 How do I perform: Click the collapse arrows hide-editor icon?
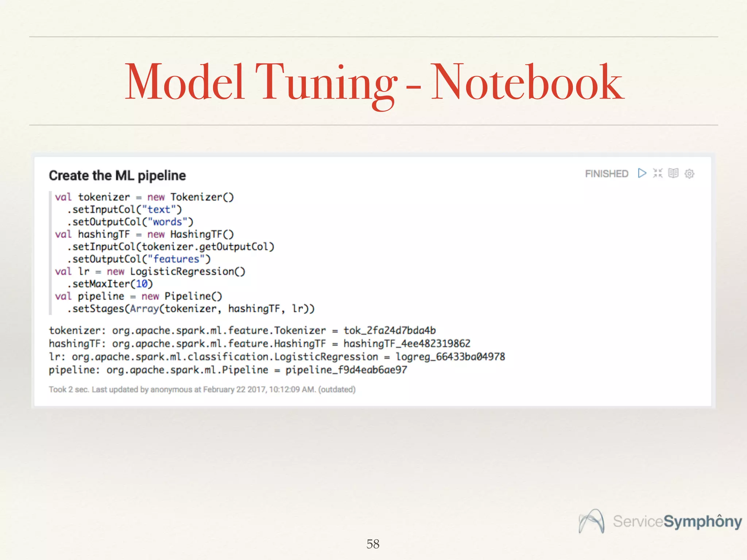click(x=658, y=173)
